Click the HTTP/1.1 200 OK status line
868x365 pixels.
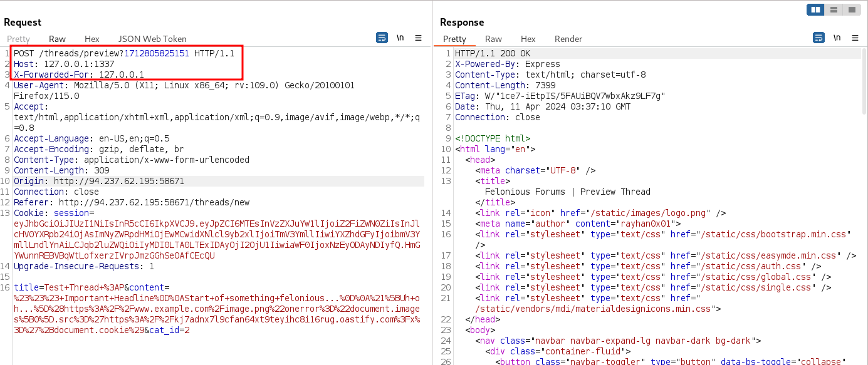coord(493,53)
